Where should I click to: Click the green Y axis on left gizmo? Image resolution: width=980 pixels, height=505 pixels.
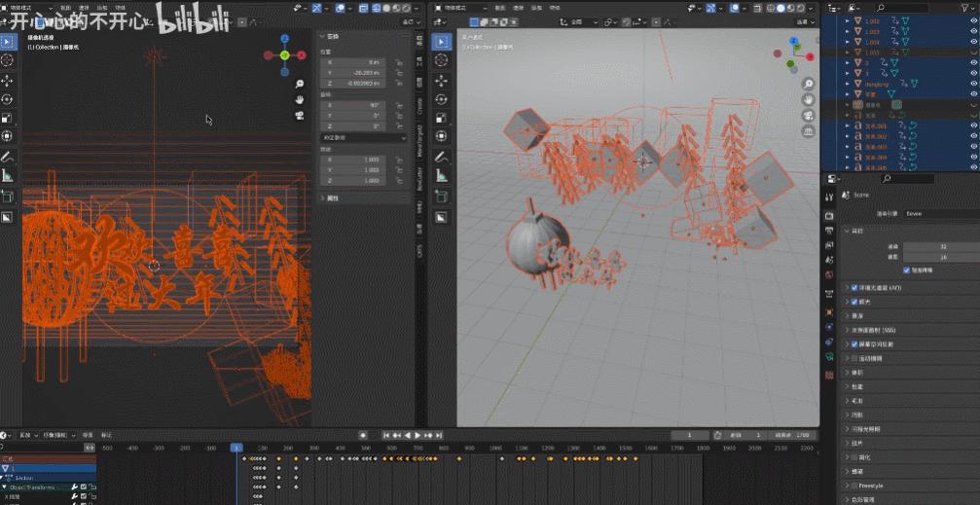coord(285,54)
